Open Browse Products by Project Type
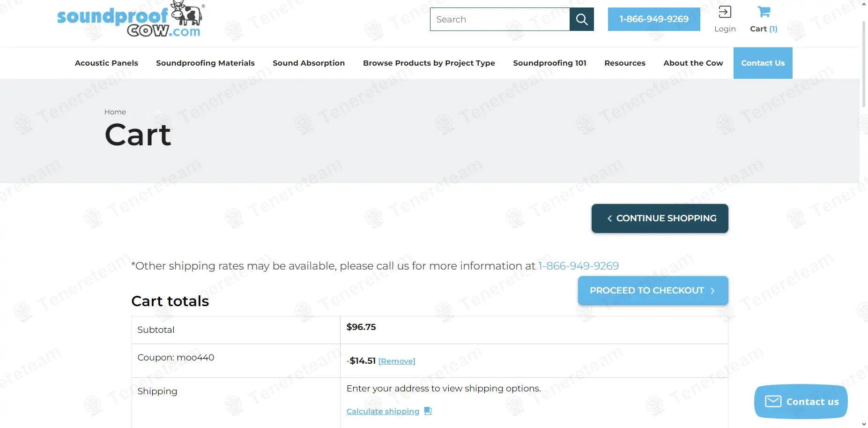868x428 pixels. (429, 63)
